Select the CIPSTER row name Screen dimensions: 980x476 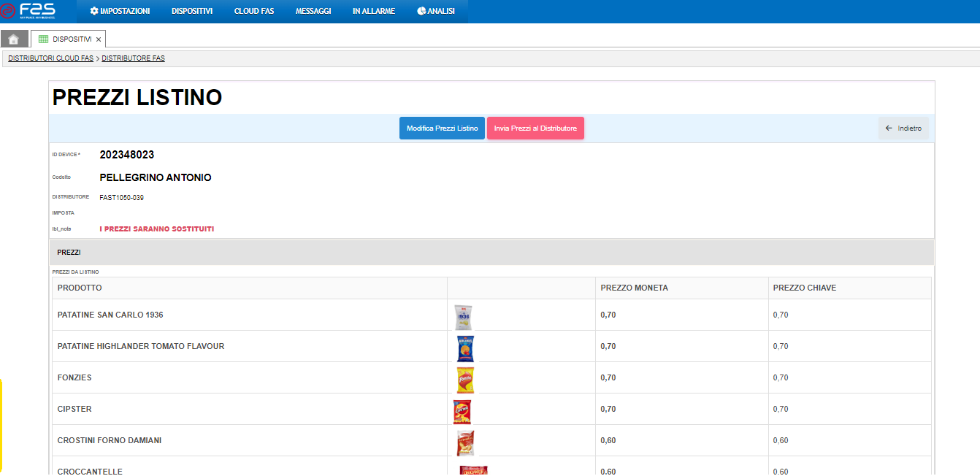(x=74, y=409)
